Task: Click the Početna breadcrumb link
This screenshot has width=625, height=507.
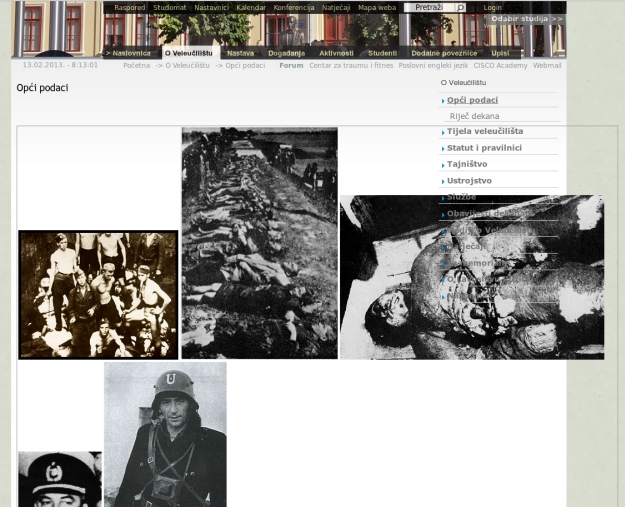Action: pos(136,66)
